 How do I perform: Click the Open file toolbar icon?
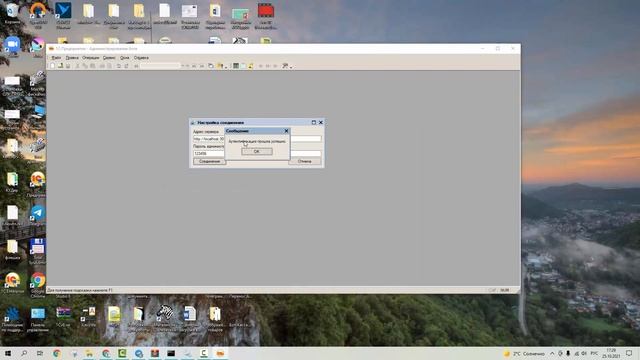[60, 66]
